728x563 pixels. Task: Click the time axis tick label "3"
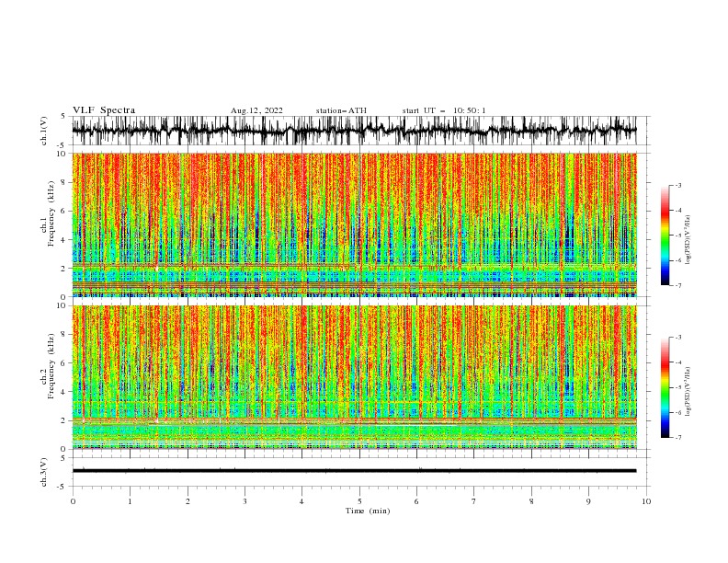coord(245,501)
